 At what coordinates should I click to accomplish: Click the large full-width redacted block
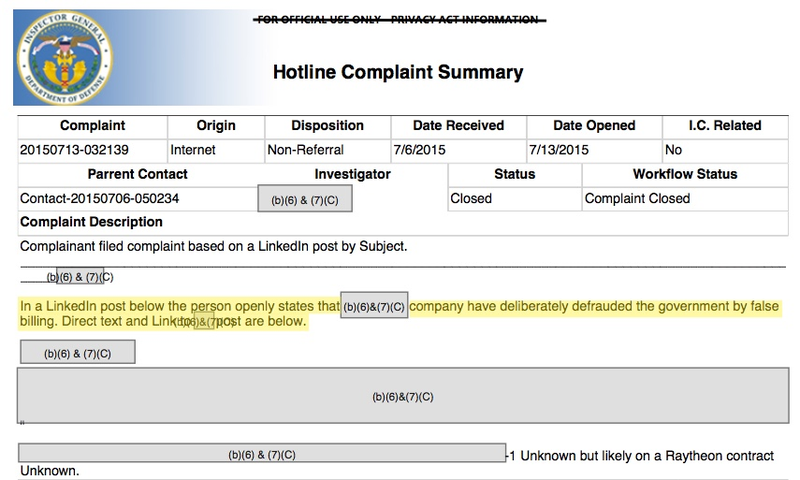tap(403, 395)
